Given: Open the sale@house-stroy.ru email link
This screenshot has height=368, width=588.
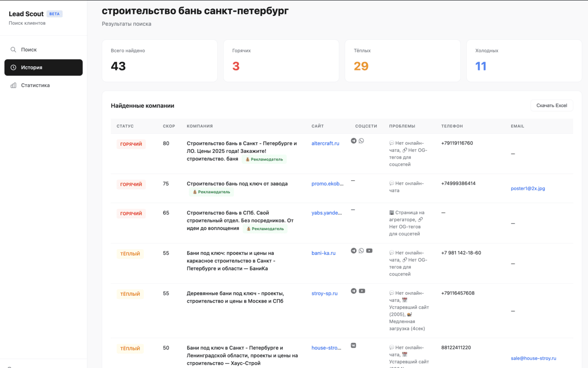Looking at the screenshot, I should coord(533,358).
